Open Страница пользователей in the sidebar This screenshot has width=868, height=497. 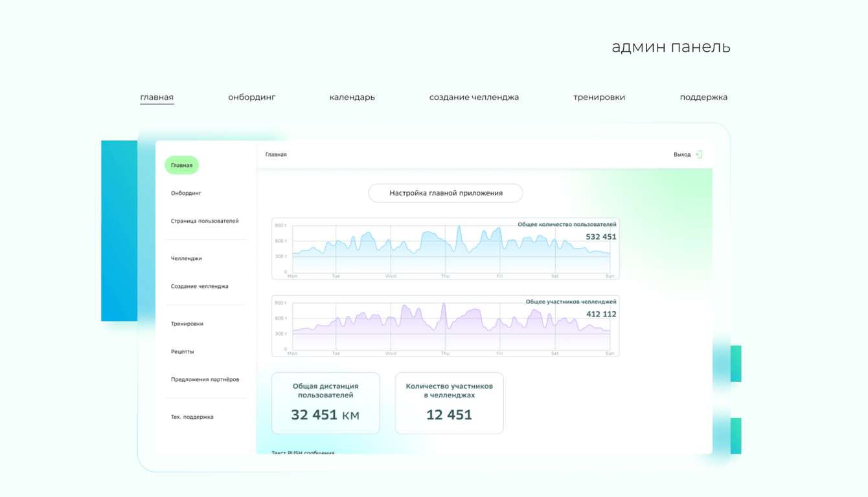tap(205, 221)
